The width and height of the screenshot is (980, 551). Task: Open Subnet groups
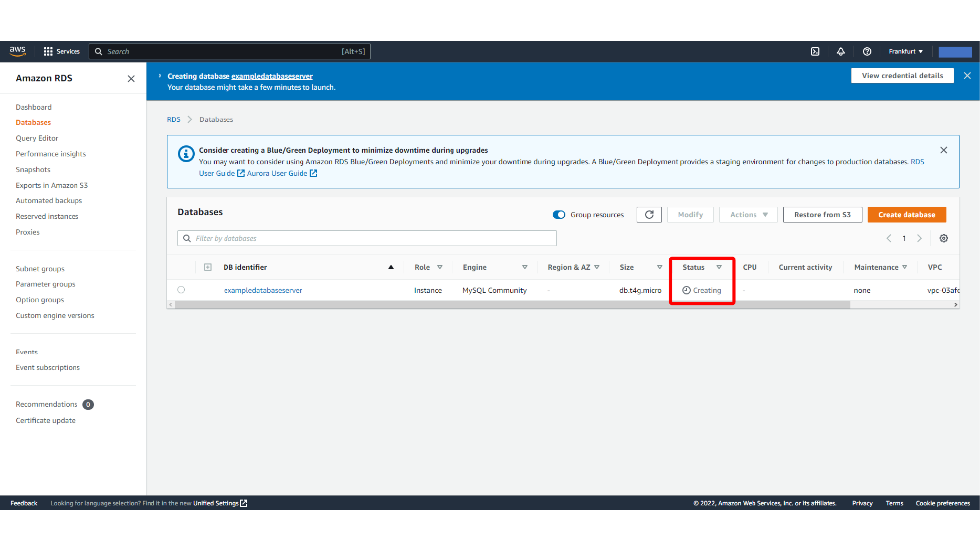pos(40,269)
